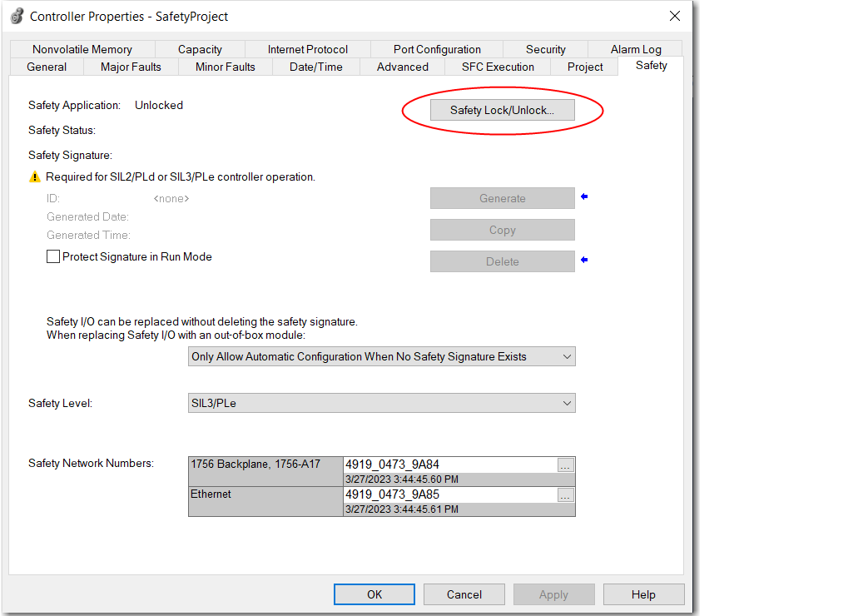
Task: Click the warning icon beside the SIL2/PLd notice
Action: tap(35, 176)
